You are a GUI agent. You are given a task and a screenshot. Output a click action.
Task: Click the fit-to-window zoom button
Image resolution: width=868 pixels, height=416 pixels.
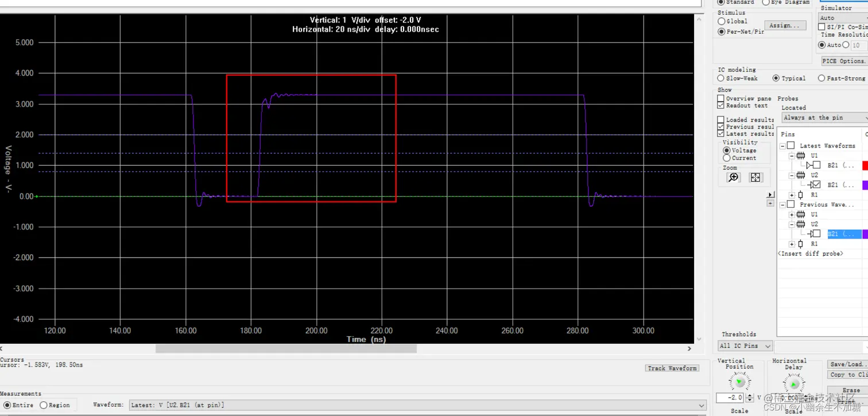[755, 177]
